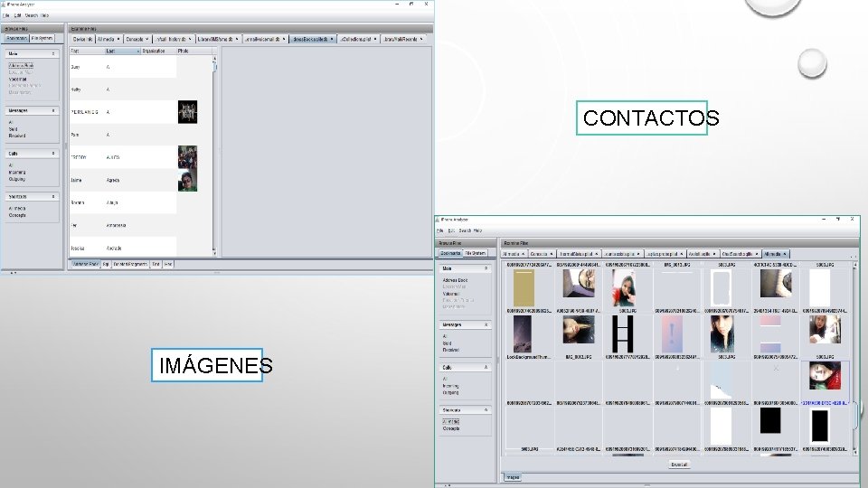Collapse Calls panel in contacts window
The height and width of the screenshot is (488, 868).
[53, 154]
